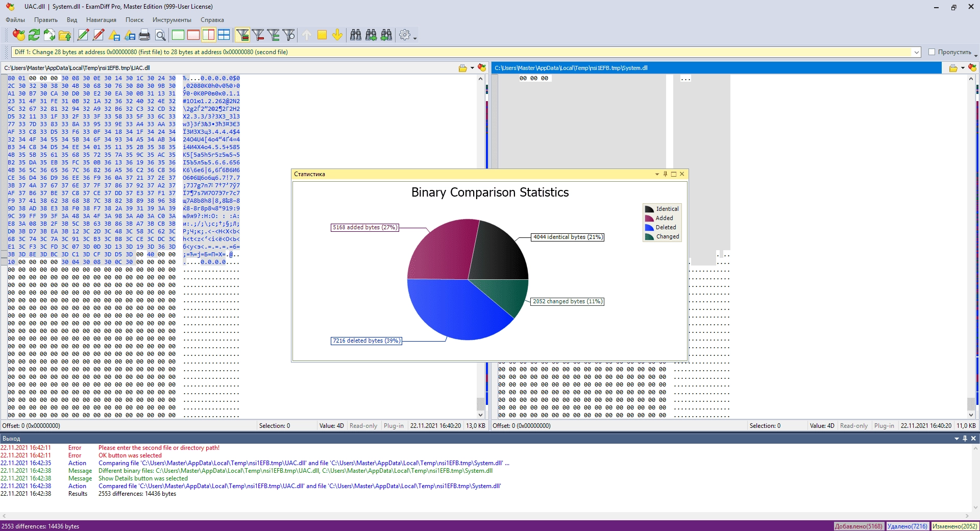This screenshot has width=980, height=531.
Task: Click the '5168 added bytes (27%)' label
Action: 364,227
